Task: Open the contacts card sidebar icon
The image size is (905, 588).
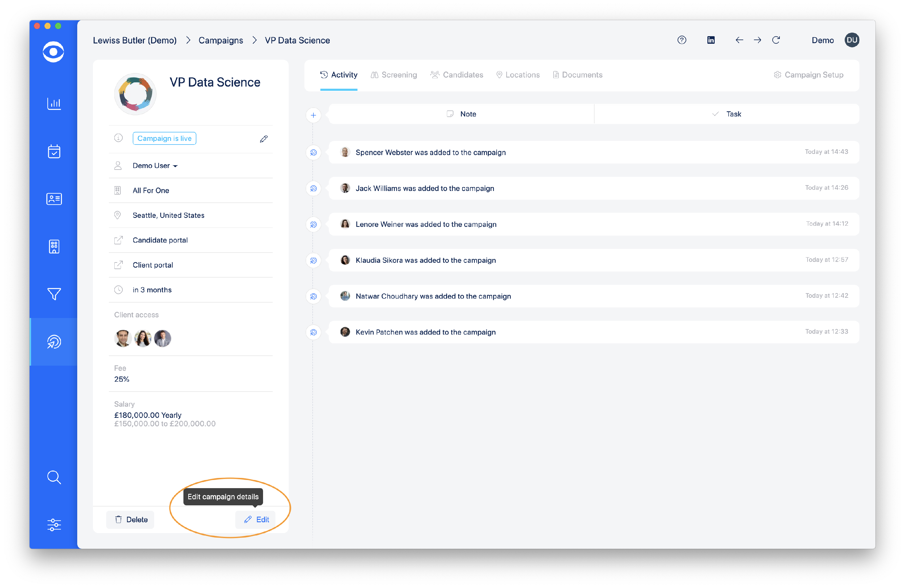Action: [x=54, y=199]
